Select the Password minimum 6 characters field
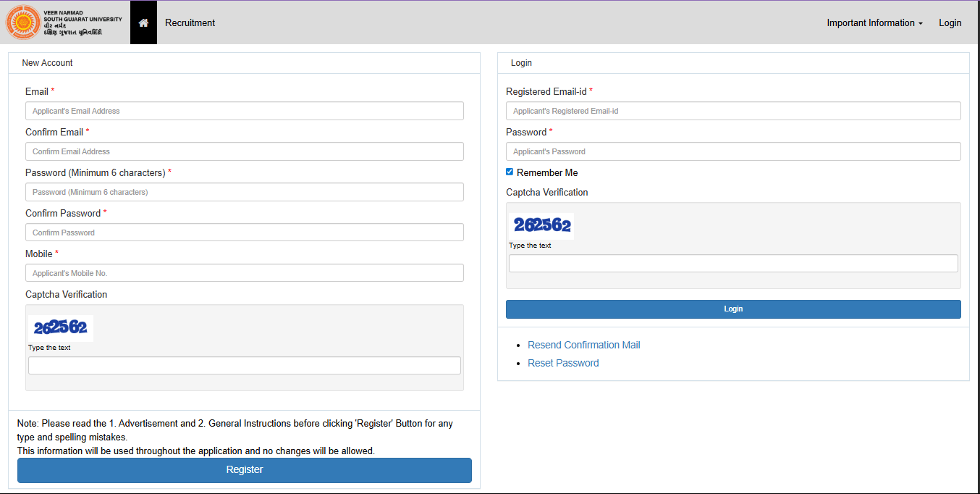 click(244, 192)
